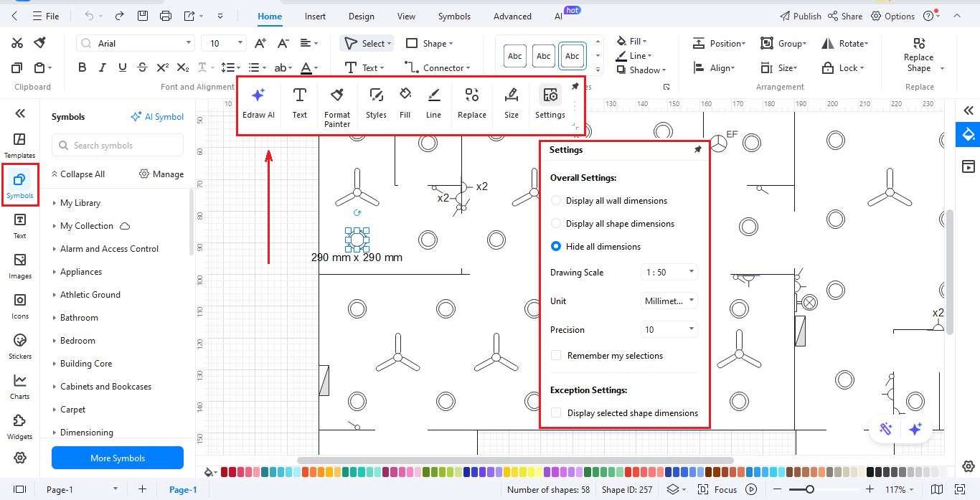
Task: Click the More Symbols button
Action: point(118,458)
